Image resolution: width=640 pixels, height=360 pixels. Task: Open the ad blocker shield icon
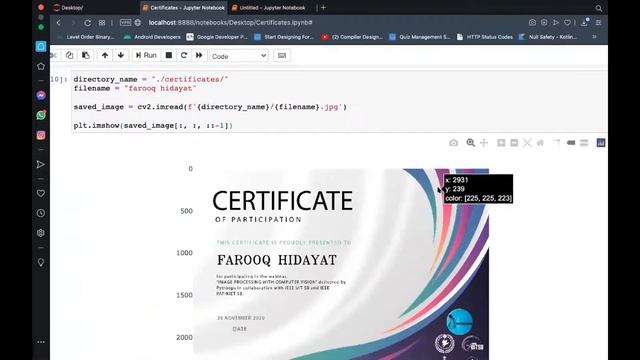(x=544, y=22)
